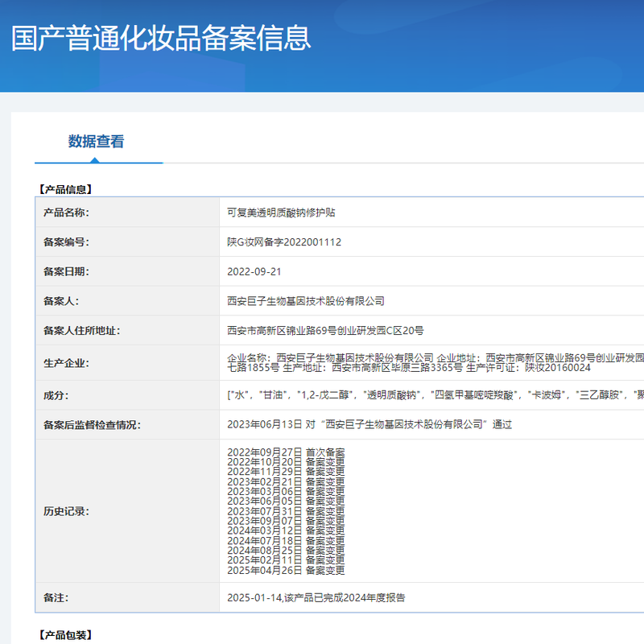The width and height of the screenshot is (644, 644).
Task: Click the 【产品包装】 section heading
Action: 66,635
